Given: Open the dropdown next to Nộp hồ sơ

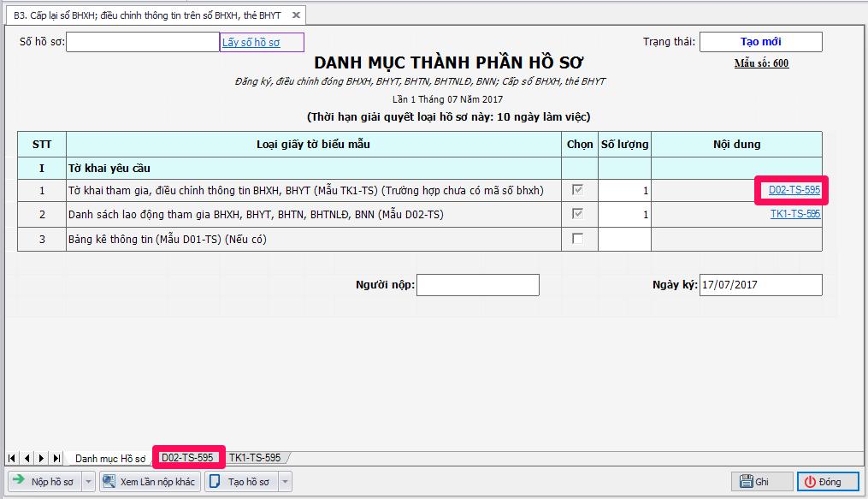Looking at the screenshot, I should pos(88,481).
